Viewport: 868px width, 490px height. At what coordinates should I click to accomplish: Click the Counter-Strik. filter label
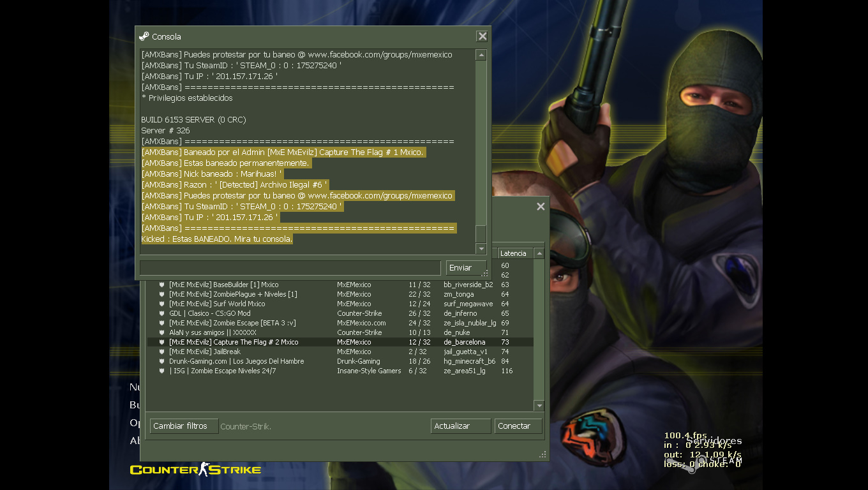(x=246, y=426)
